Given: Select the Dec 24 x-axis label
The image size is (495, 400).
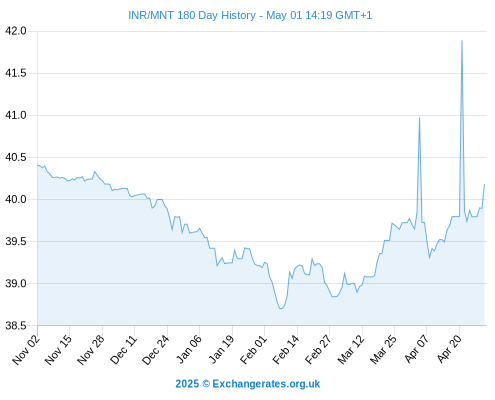Looking at the screenshot, I should click(x=156, y=350).
